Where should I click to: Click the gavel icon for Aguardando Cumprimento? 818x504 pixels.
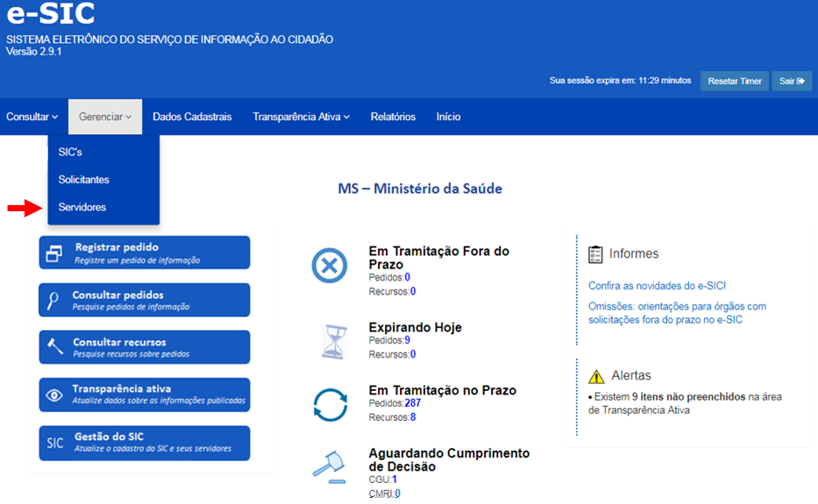(330, 466)
